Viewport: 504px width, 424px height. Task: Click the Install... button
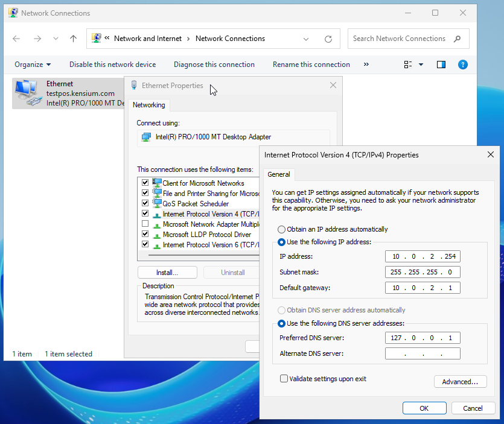167,273
